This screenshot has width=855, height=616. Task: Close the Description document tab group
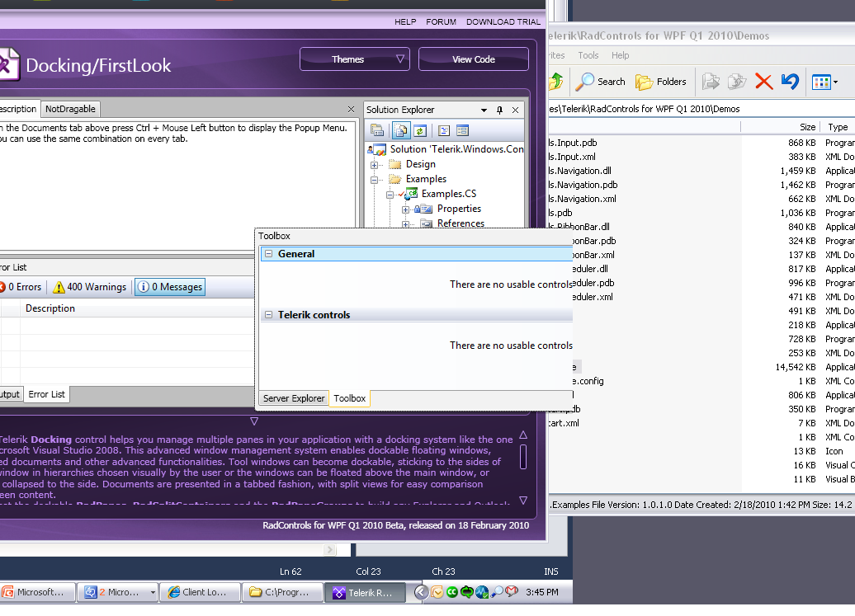(x=352, y=110)
